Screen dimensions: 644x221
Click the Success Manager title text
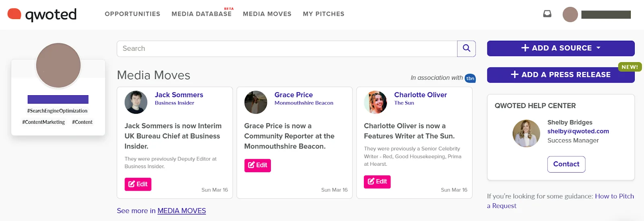[573, 140]
